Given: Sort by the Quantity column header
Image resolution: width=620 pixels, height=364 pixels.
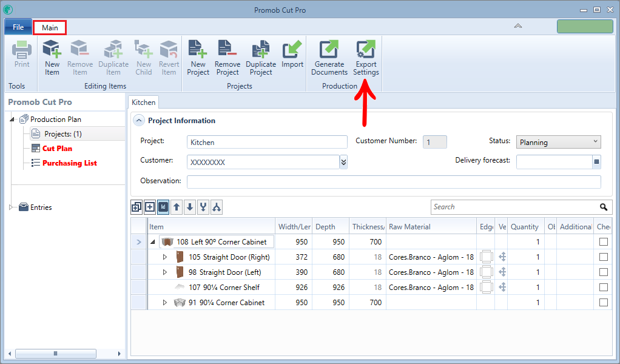Looking at the screenshot, I should (x=526, y=226).
